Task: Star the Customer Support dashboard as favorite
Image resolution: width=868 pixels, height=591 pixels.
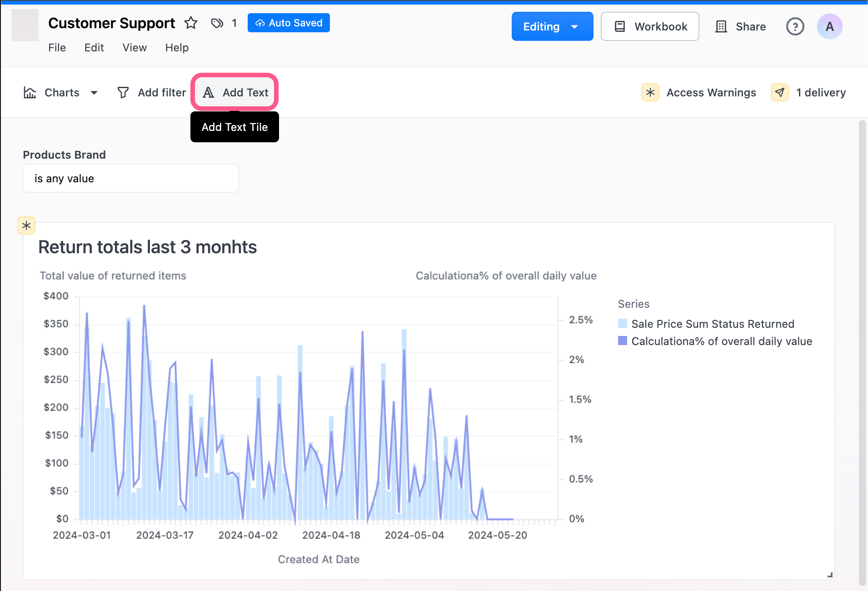Action: [x=191, y=23]
